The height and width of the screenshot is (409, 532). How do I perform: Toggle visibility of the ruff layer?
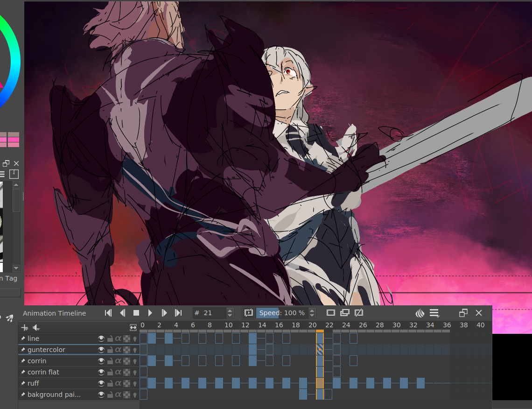(x=101, y=383)
